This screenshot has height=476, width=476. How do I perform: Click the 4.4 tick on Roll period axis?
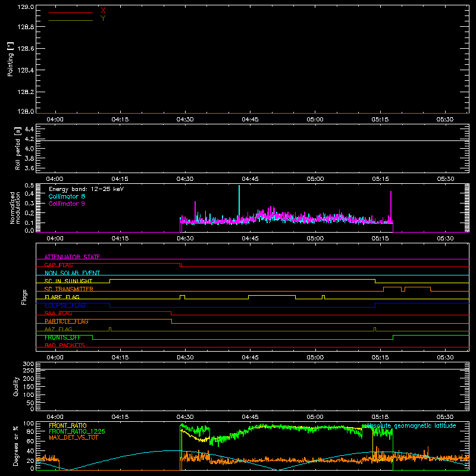coord(29,129)
